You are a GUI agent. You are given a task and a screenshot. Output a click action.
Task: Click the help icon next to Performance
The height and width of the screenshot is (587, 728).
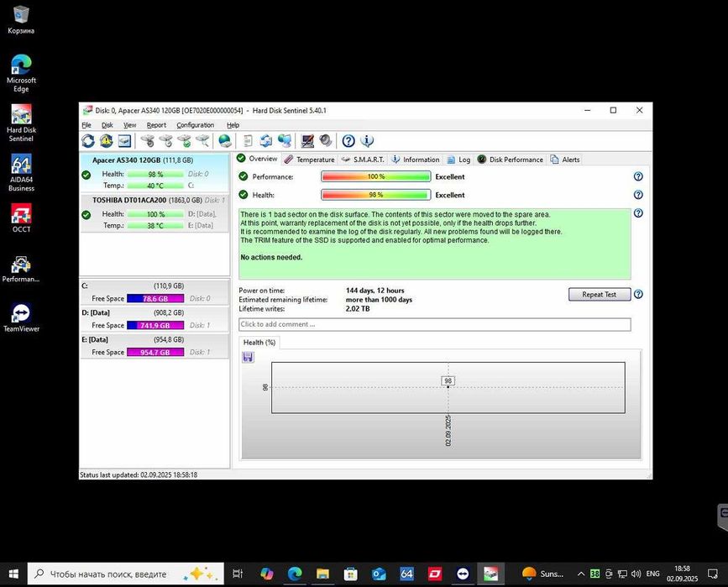[638, 176]
